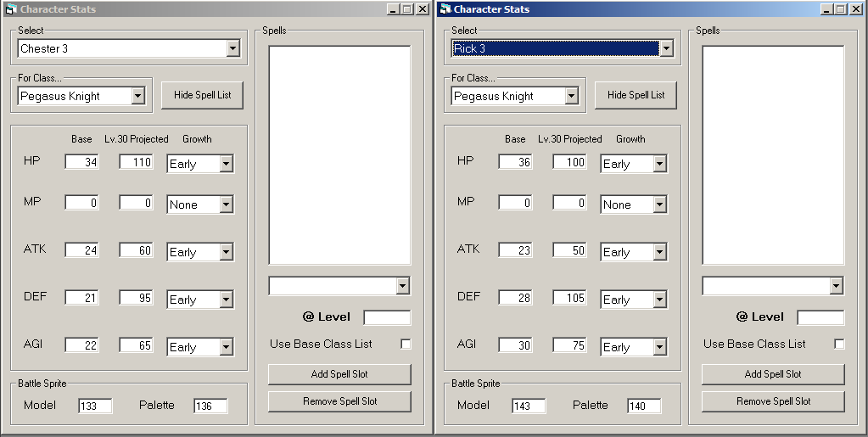Open HP Growth dropdown in Rick 3 window
The height and width of the screenshot is (437, 868).
pyautogui.click(x=659, y=164)
